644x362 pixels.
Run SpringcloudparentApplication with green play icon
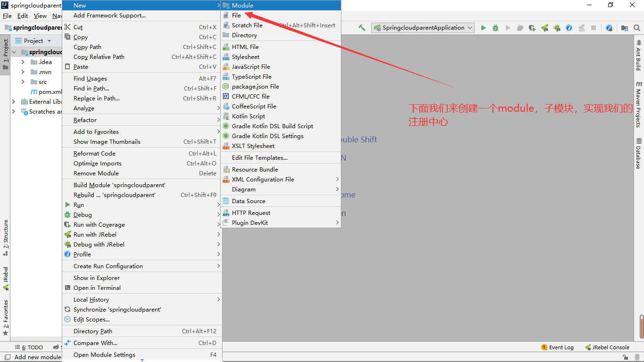click(x=483, y=28)
